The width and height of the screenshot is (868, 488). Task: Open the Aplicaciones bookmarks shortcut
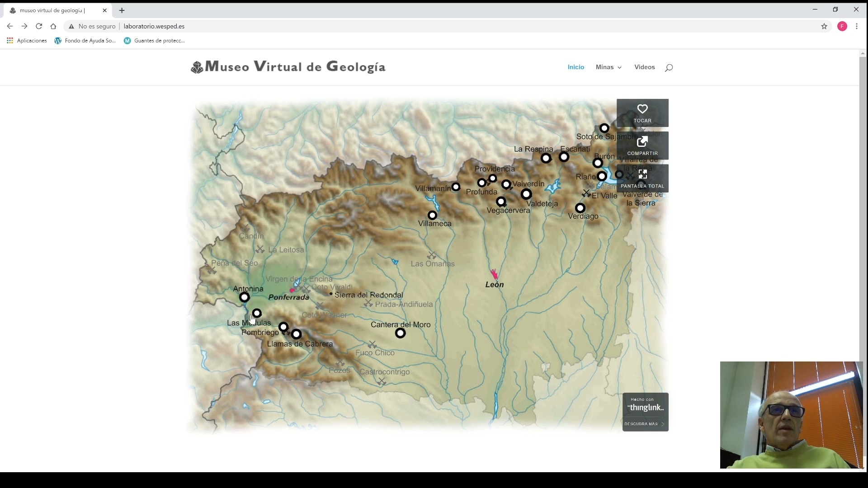[27, 41]
